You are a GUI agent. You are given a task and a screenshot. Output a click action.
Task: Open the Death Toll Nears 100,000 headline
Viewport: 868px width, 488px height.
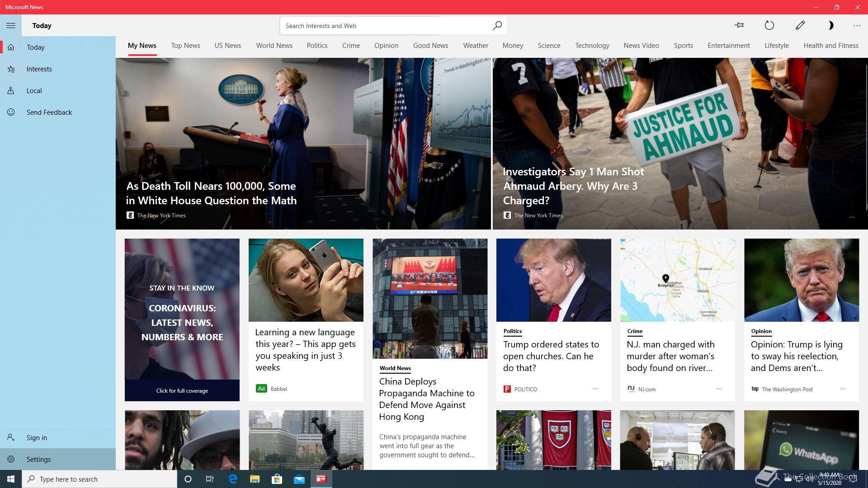pyautogui.click(x=212, y=193)
